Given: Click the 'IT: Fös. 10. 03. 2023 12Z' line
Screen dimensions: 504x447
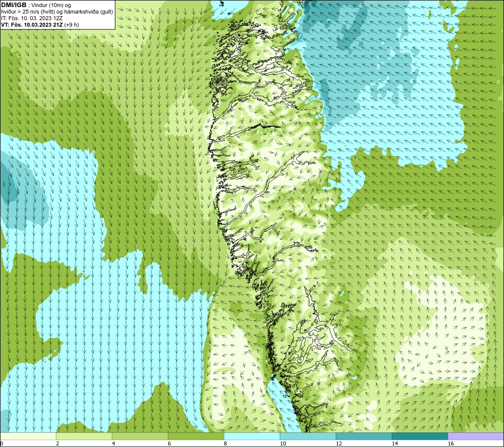Looking at the screenshot, I should click(31, 18).
